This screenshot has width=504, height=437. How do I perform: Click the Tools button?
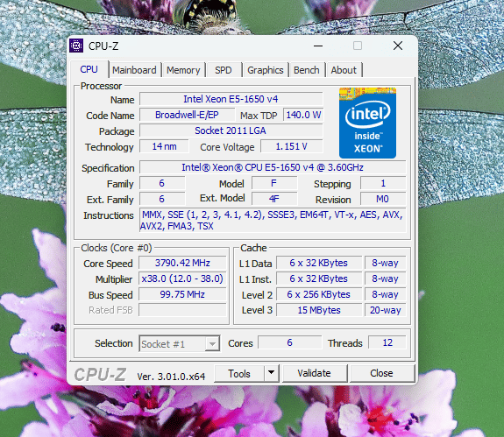coord(239,373)
